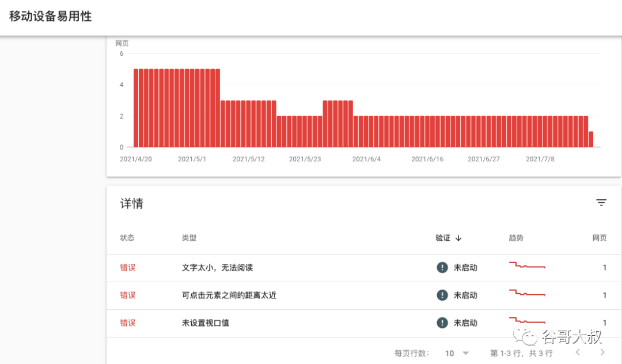Click page count 1 in 文字太小 row
Image resolution: width=622 pixels, height=364 pixels.
605,268
